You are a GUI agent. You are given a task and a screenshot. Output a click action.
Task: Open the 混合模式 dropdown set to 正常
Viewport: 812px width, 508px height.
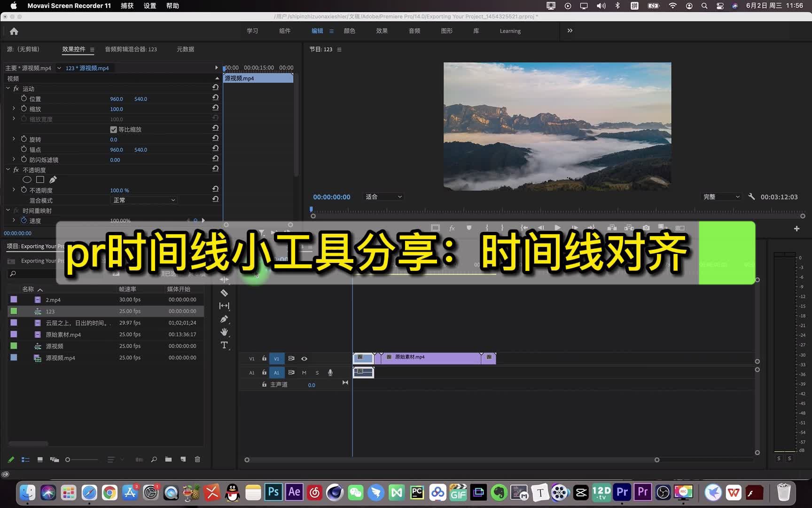(144, 200)
